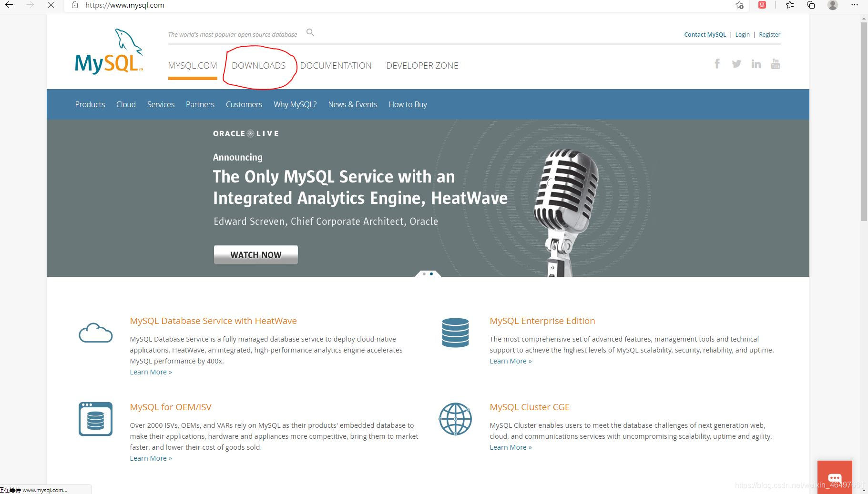Screen dimensions: 868x494
Task: Stop loading the page with X button
Action: [51, 5]
